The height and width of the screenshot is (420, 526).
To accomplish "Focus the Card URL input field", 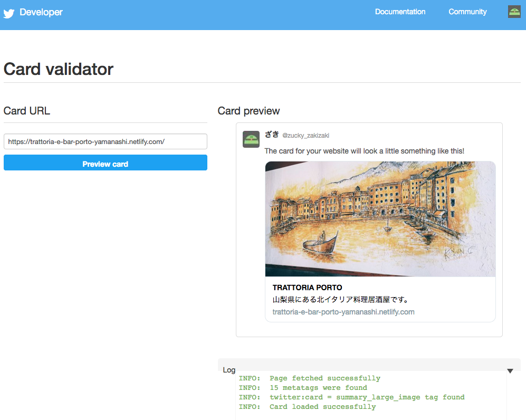I will click(x=106, y=141).
